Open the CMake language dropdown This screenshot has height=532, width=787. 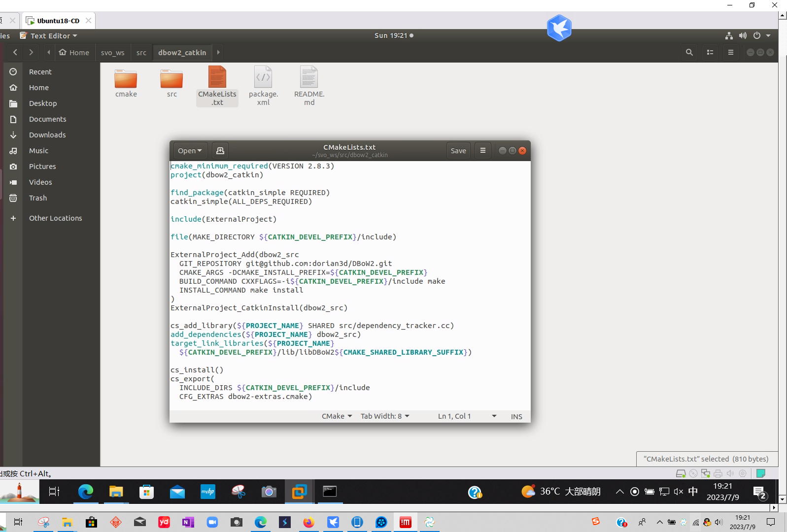(x=337, y=417)
